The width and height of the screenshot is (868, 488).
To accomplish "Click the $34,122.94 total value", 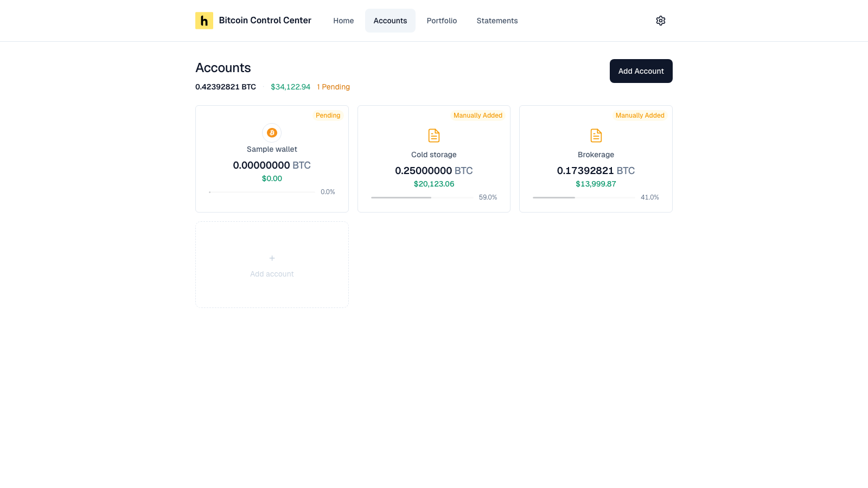I will (290, 87).
